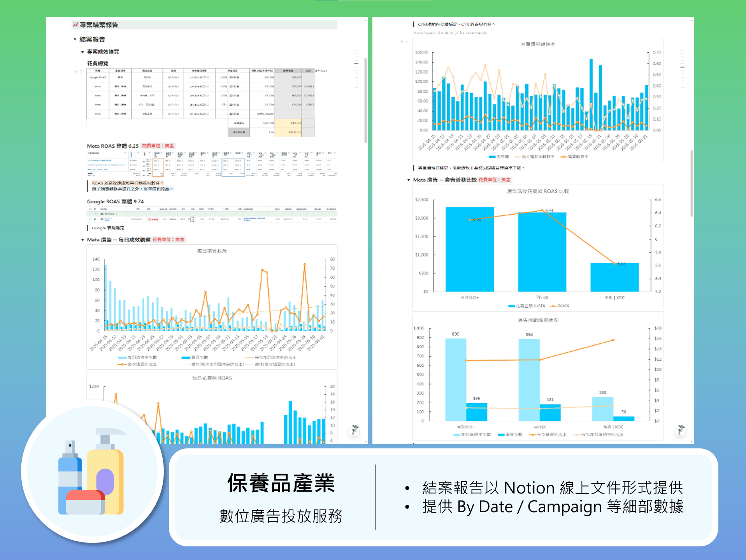746x560 pixels.
Task: Click the drag handle beside the conversion-rate chart
Action: click(x=407, y=41)
